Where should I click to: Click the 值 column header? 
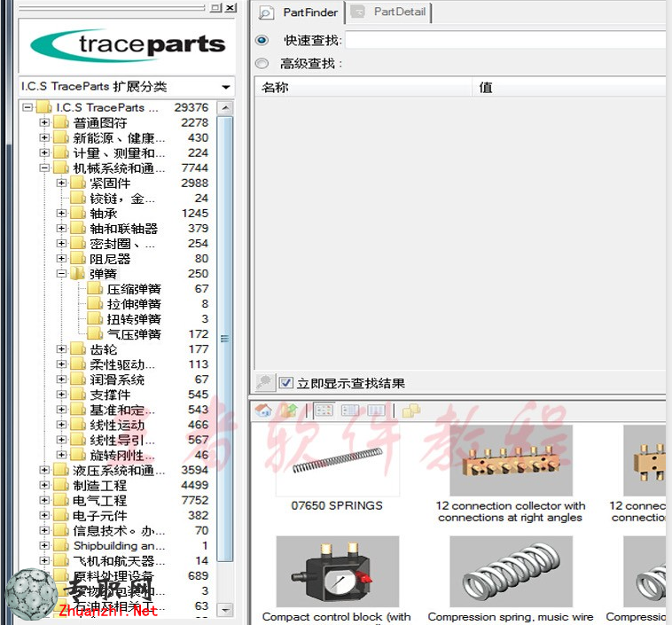(570, 88)
